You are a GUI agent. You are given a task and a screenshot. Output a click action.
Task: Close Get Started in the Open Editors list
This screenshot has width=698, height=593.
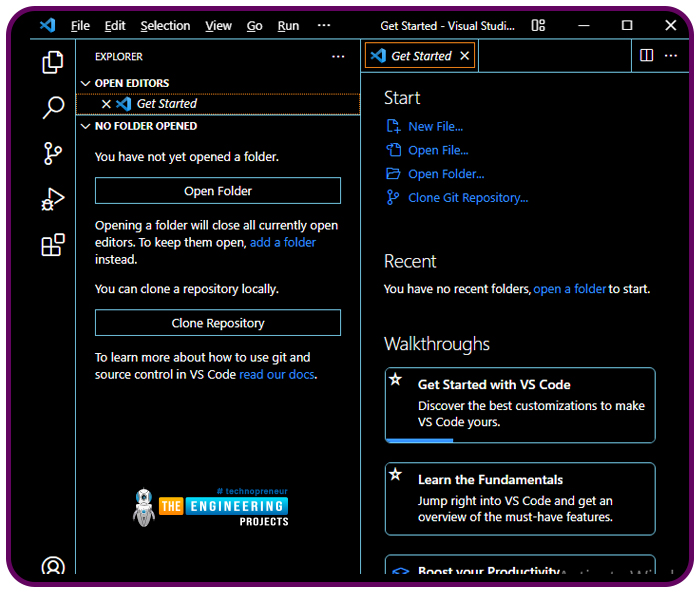point(106,104)
